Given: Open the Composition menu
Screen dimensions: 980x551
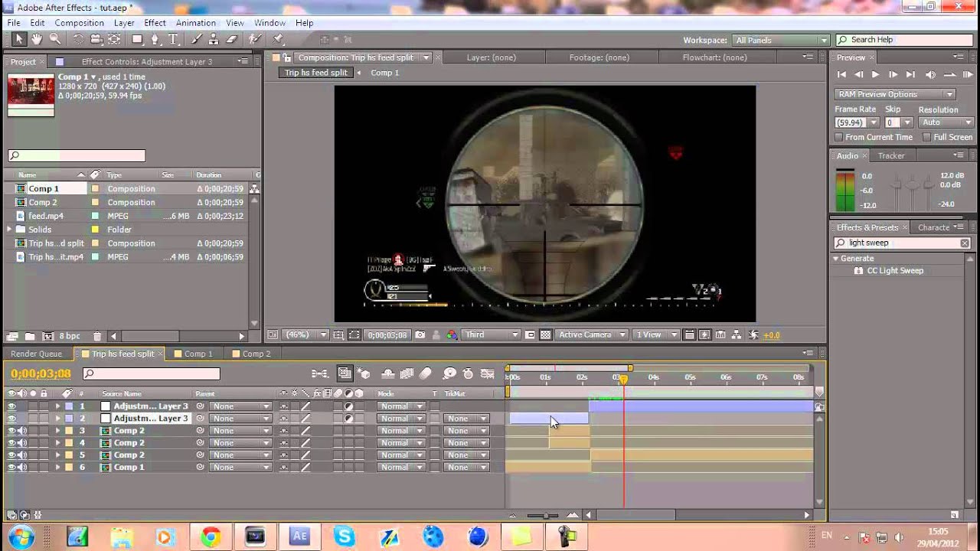Looking at the screenshot, I should click(x=79, y=23).
